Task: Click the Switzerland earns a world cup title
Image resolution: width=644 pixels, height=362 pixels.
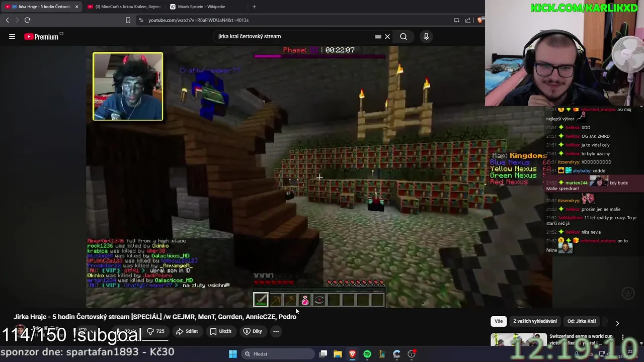Action: [581, 339]
